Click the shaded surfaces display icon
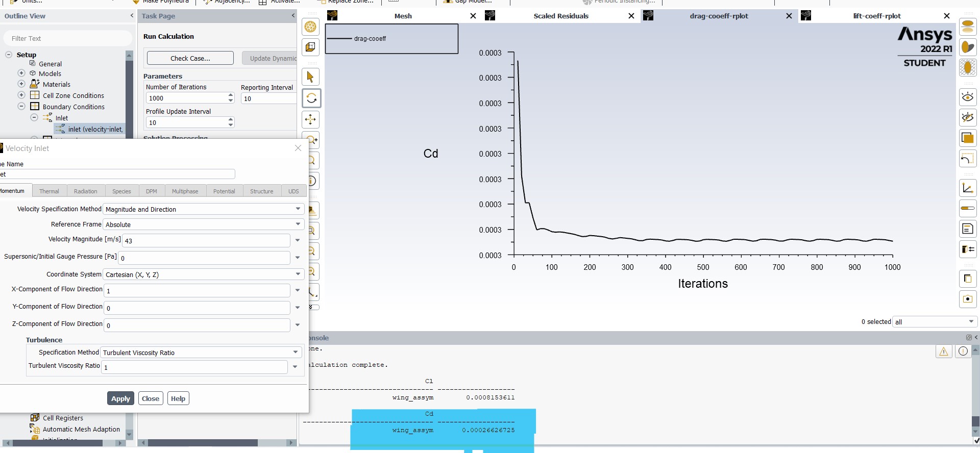 tap(968, 47)
